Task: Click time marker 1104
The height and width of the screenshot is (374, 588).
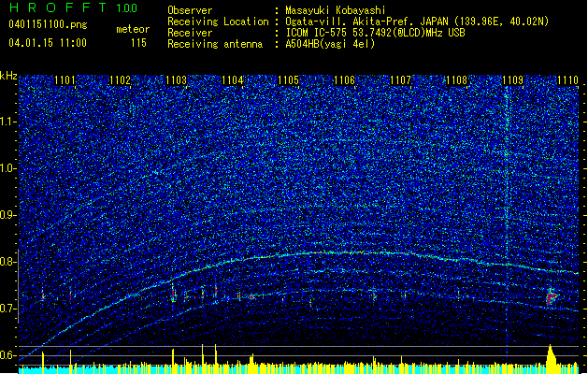Action: coord(232,80)
